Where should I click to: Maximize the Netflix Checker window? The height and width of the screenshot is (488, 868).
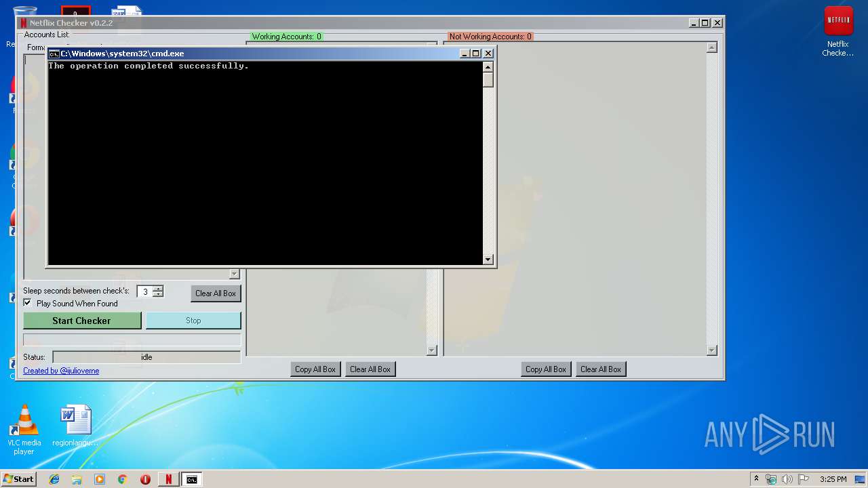705,22
